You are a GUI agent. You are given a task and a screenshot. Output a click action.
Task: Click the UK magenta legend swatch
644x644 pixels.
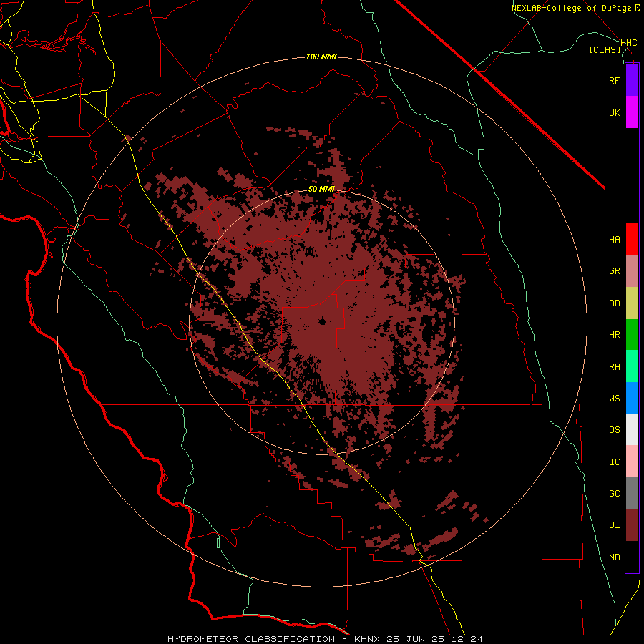[x=632, y=112]
